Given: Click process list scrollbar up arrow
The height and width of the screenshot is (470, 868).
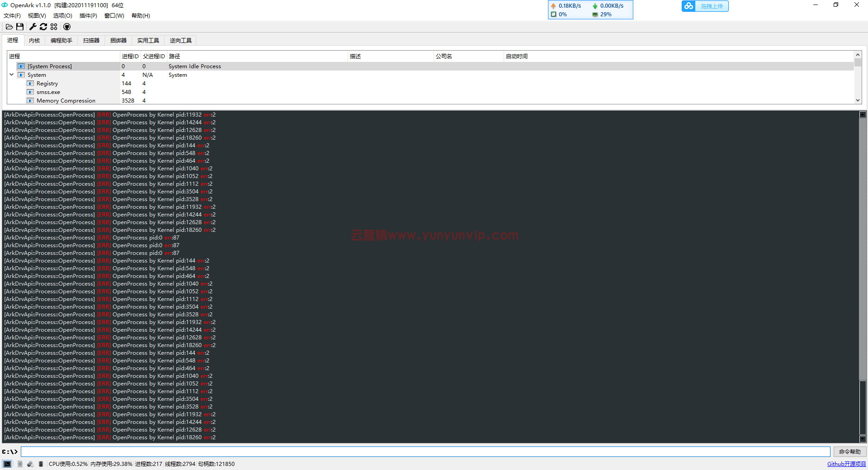Looking at the screenshot, I should 858,55.
